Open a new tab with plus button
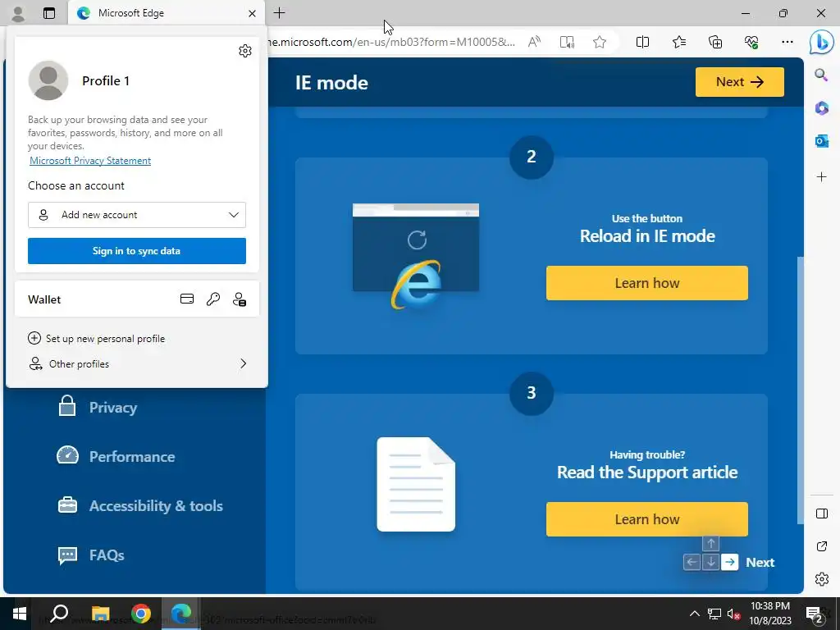The width and height of the screenshot is (840, 630). pyautogui.click(x=279, y=13)
